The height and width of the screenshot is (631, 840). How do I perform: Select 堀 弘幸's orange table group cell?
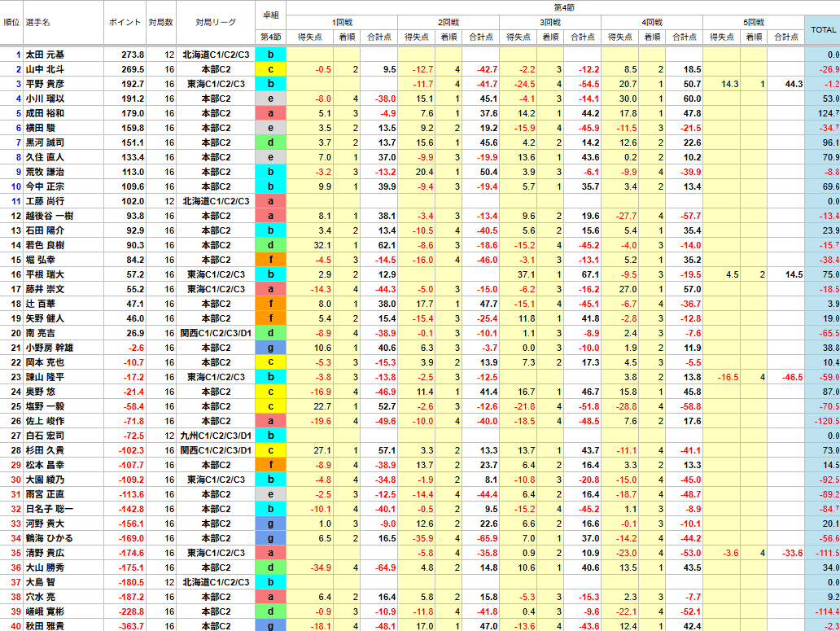click(270, 260)
